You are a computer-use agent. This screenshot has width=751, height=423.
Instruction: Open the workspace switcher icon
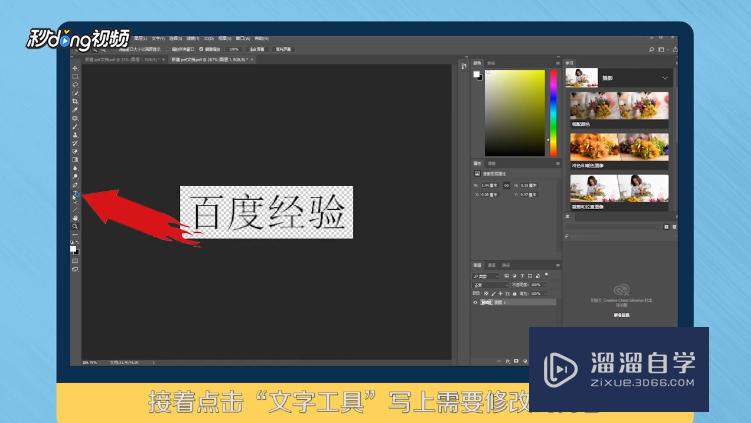point(661,49)
